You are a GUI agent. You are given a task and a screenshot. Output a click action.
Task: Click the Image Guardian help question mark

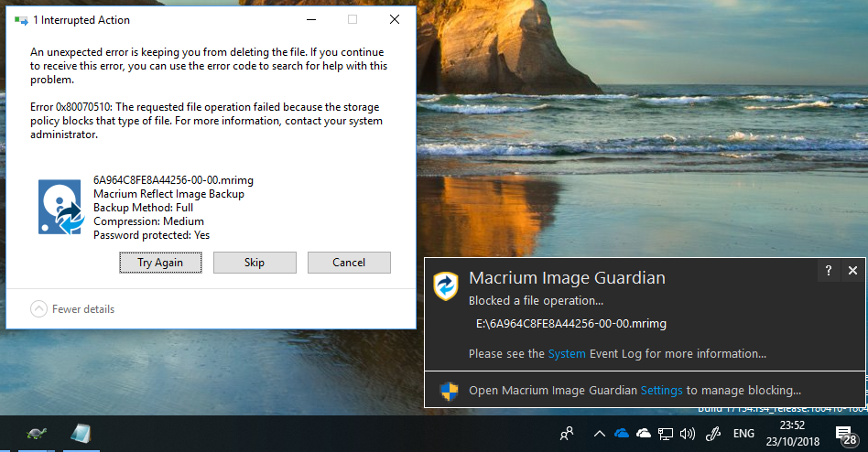click(828, 270)
